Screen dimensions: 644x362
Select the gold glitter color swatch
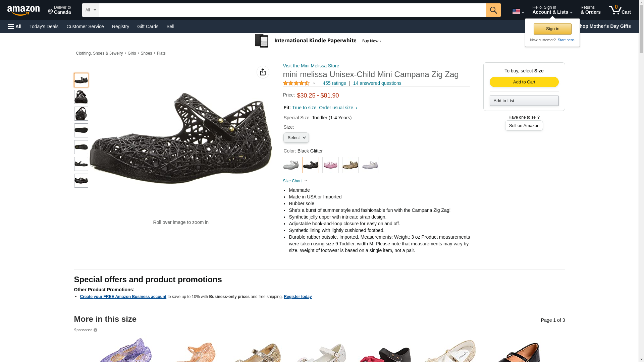(350, 165)
